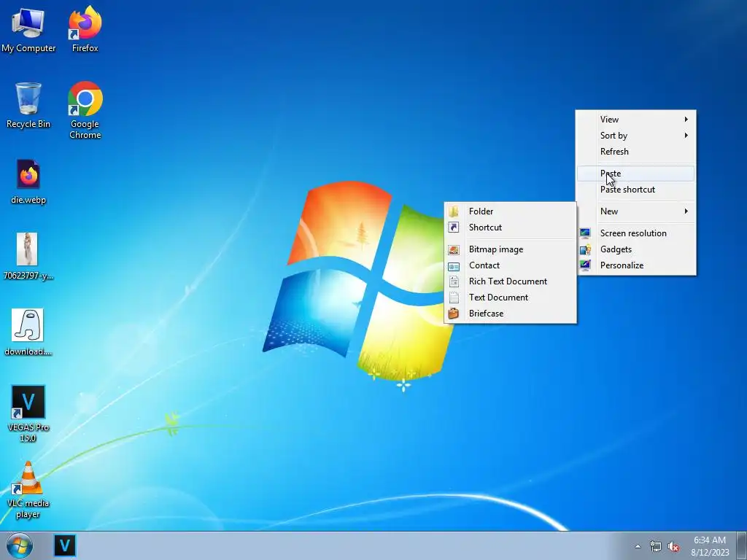Open Screen resolution from context menu
747x560 pixels.
click(635, 233)
